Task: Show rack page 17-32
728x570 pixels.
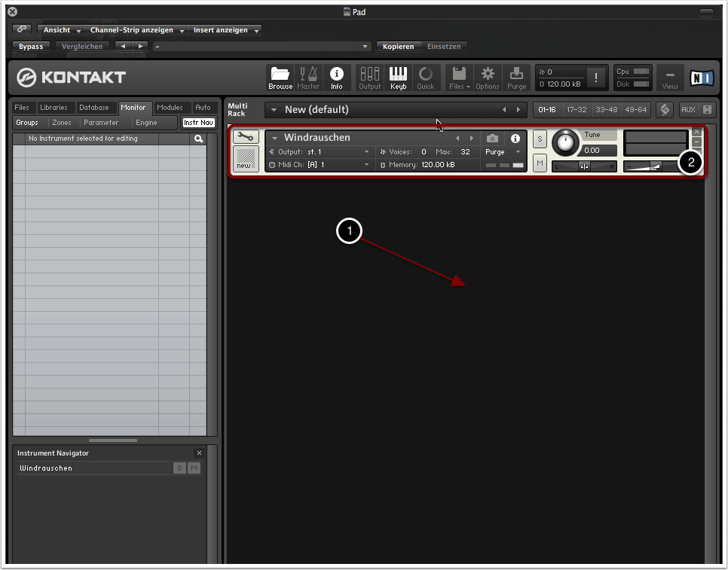Action: (x=577, y=110)
